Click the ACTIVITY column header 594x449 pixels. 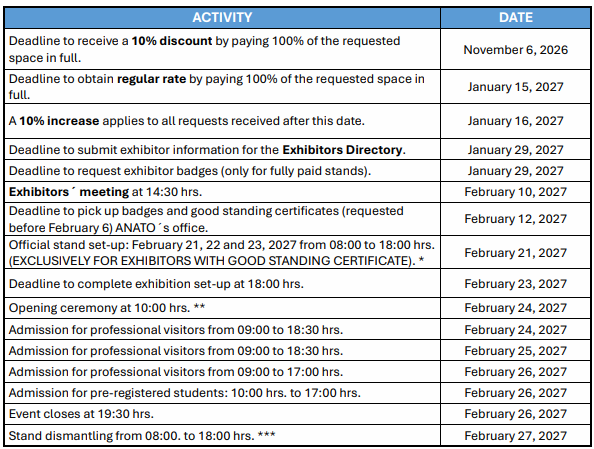pyautogui.click(x=222, y=17)
